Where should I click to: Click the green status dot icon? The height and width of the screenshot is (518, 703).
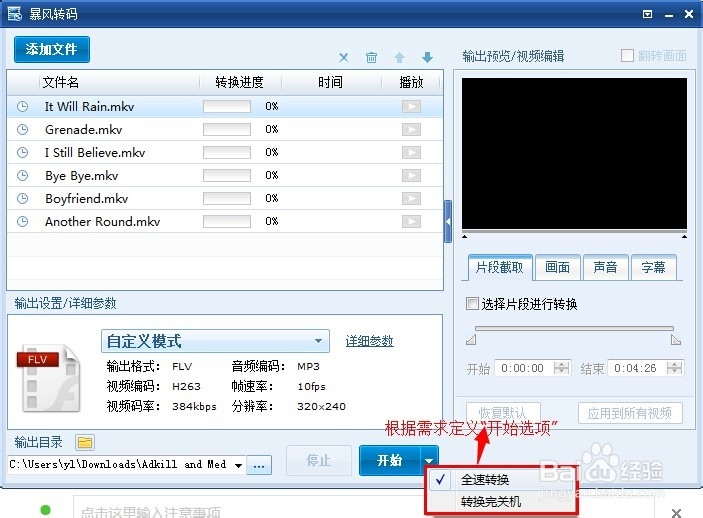pyautogui.click(x=45, y=510)
